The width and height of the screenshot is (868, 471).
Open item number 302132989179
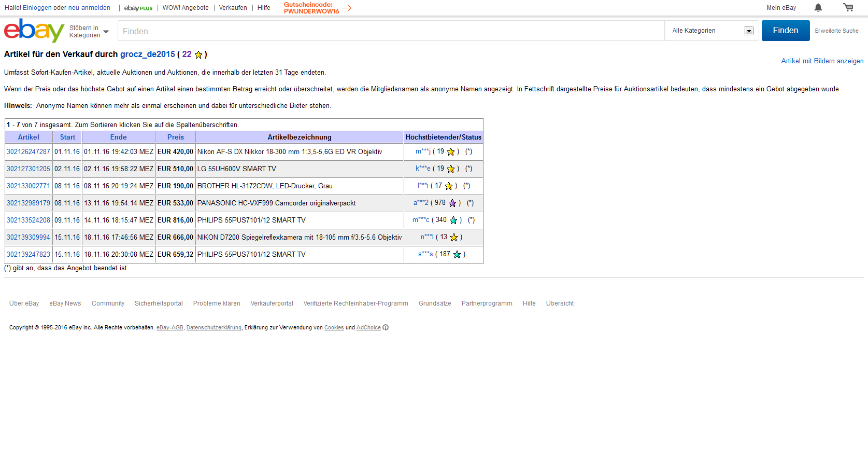coord(29,203)
